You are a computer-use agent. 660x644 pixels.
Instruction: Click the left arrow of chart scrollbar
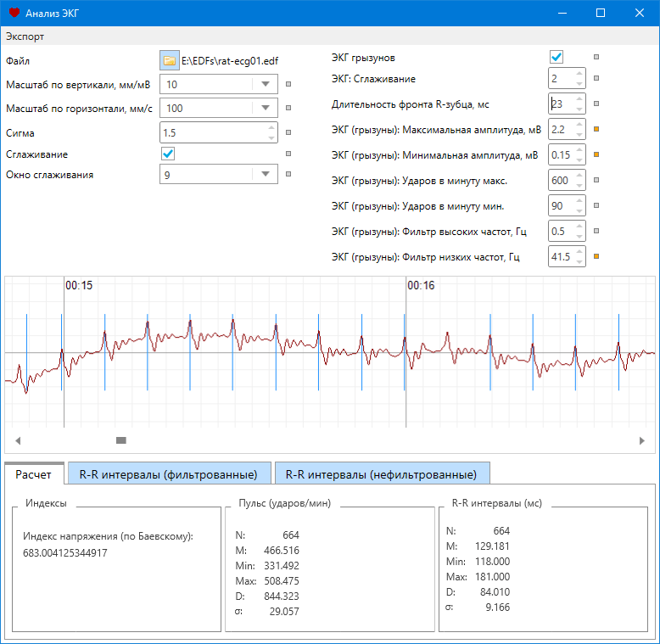pos(18,440)
